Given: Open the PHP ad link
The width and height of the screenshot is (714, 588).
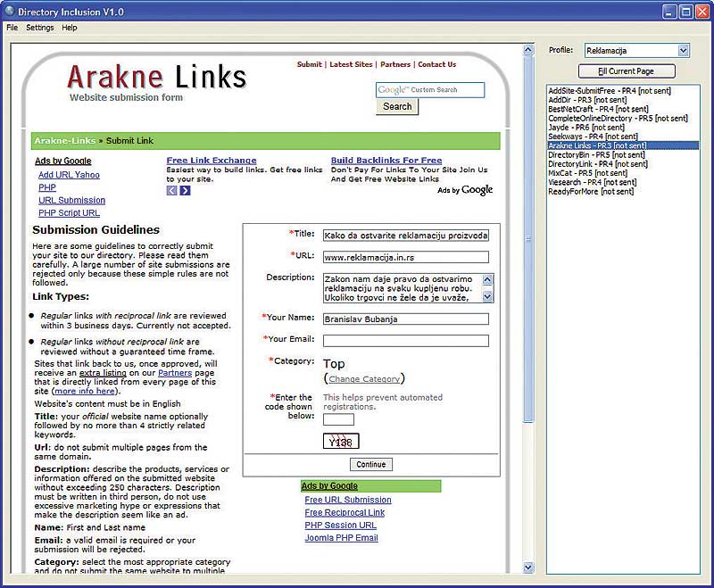Looking at the screenshot, I should [47, 187].
